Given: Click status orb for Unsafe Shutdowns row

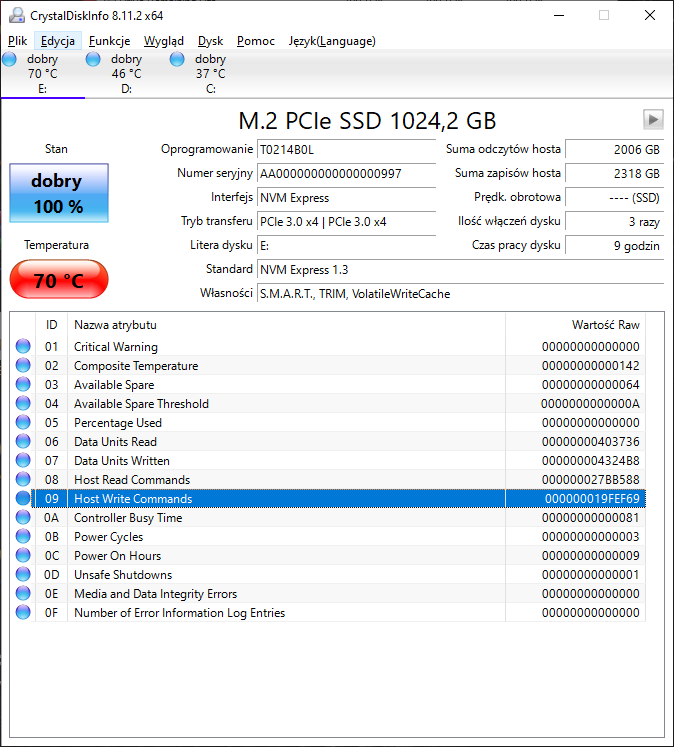Looking at the screenshot, I should coord(23,575).
